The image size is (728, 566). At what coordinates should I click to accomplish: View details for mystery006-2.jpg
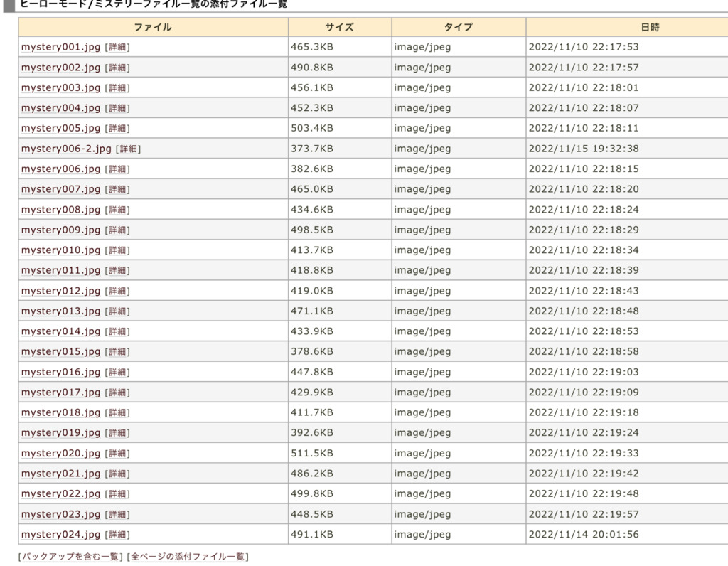click(129, 149)
